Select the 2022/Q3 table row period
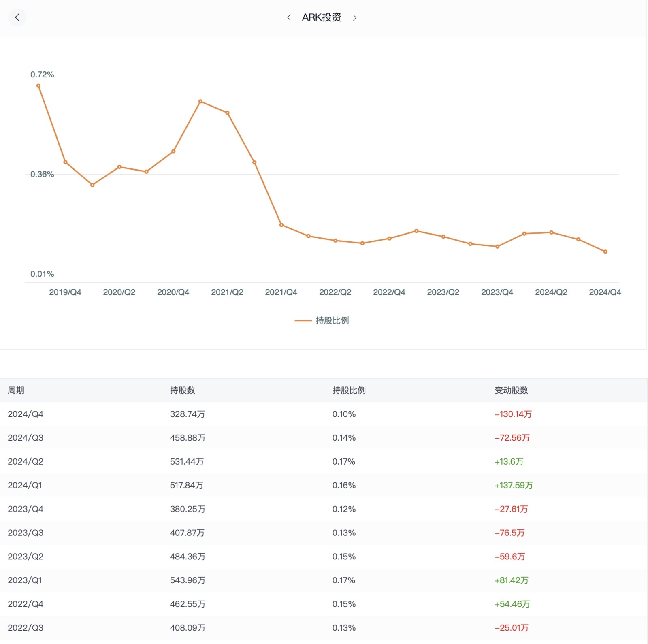The width and height of the screenshot is (648, 644). [x=26, y=628]
